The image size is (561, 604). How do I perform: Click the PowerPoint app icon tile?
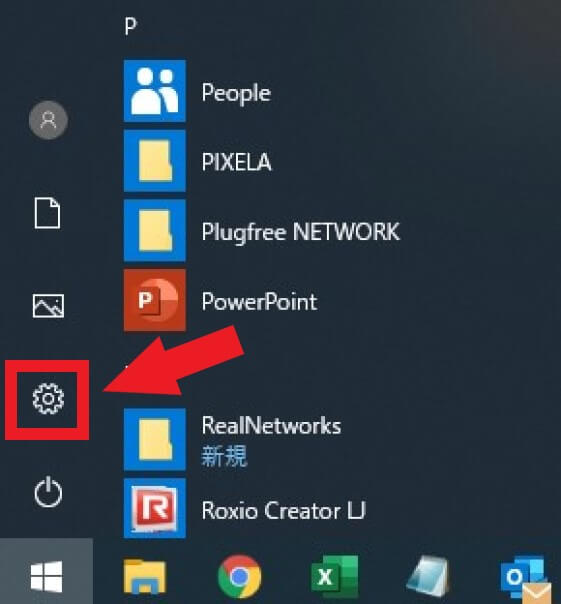click(155, 300)
